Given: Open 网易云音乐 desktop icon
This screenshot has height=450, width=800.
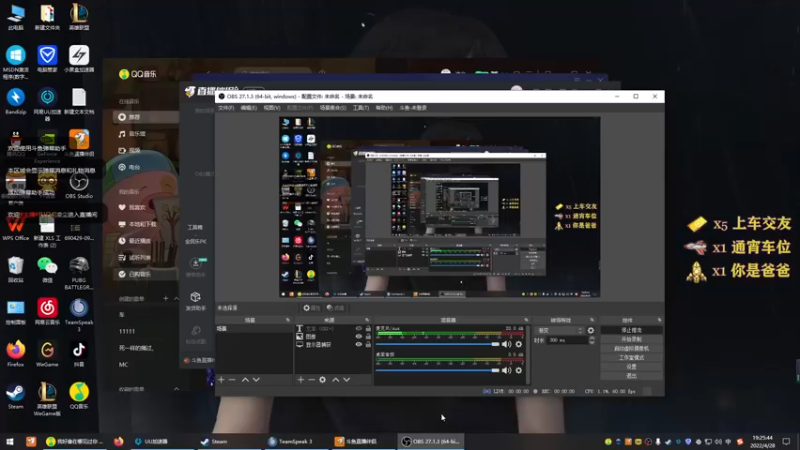Looking at the screenshot, I should (x=47, y=312).
